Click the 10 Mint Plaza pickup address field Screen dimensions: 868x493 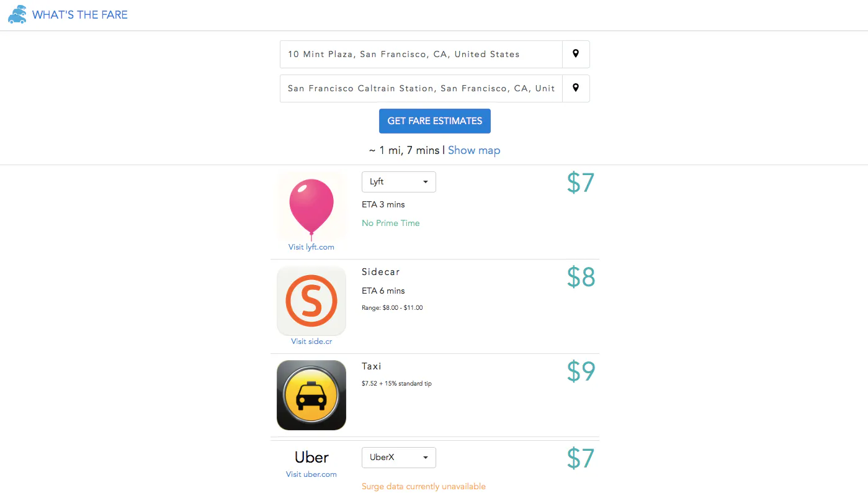pyautogui.click(x=421, y=54)
